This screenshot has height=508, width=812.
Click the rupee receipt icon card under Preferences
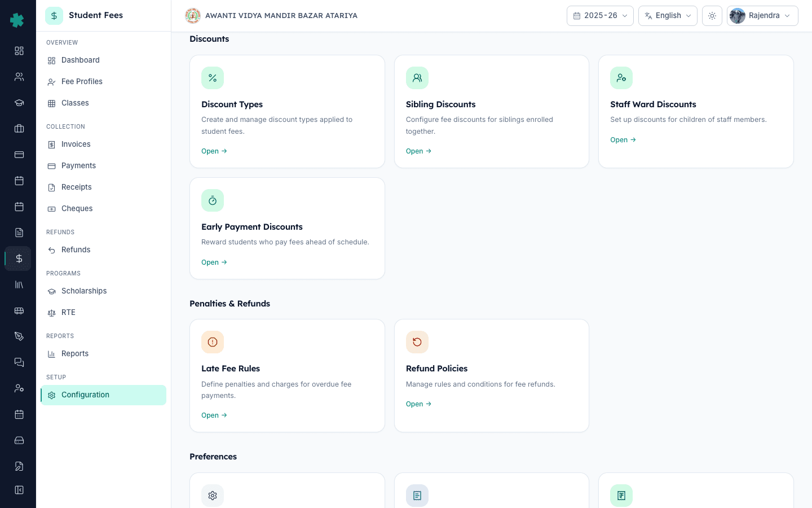click(x=621, y=496)
